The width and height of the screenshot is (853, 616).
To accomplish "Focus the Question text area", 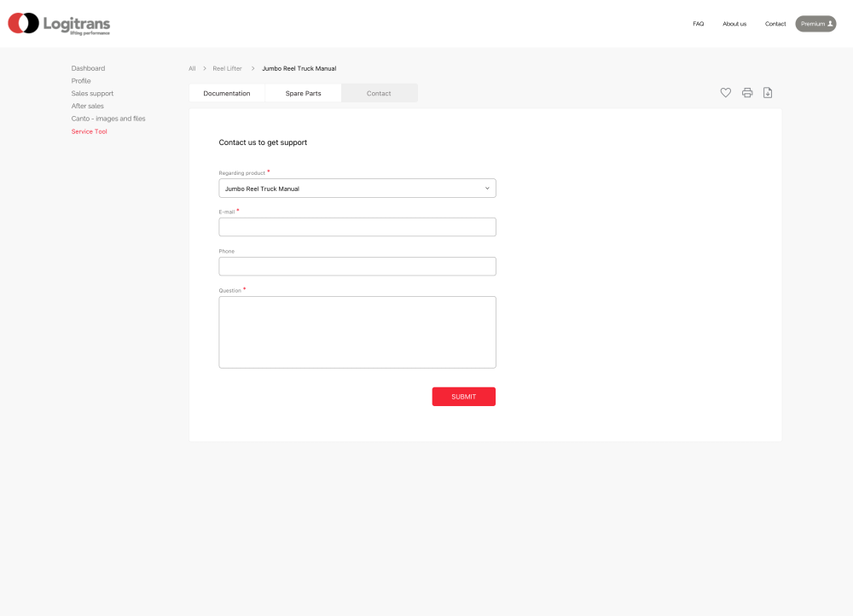I will (357, 332).
